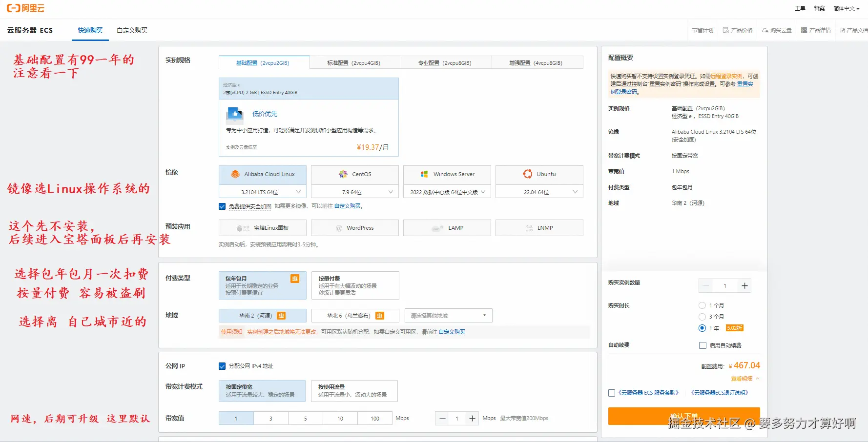
Task: Set bandwidth to 5 Mbps segment
Action: [x=306, y=419]
